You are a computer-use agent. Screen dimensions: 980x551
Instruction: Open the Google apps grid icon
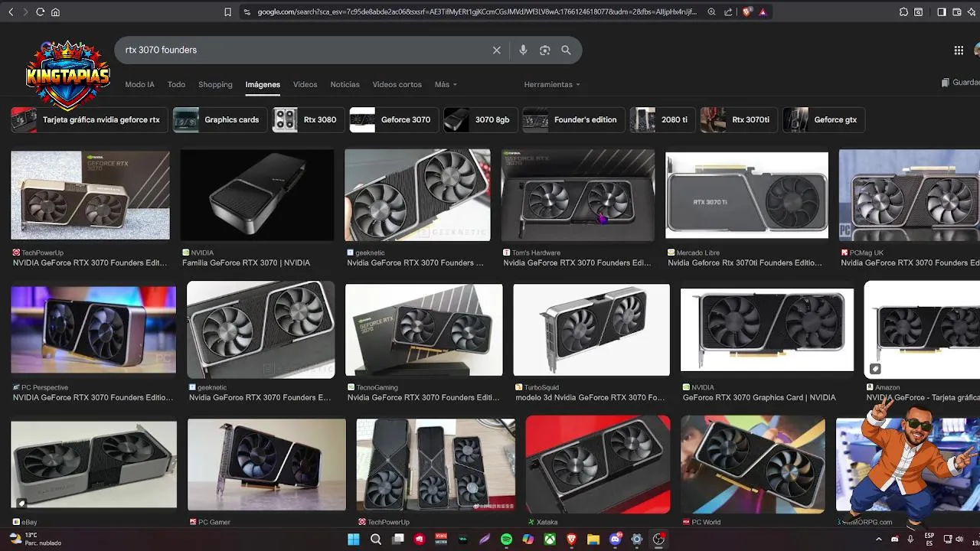[x=959, y=51]
